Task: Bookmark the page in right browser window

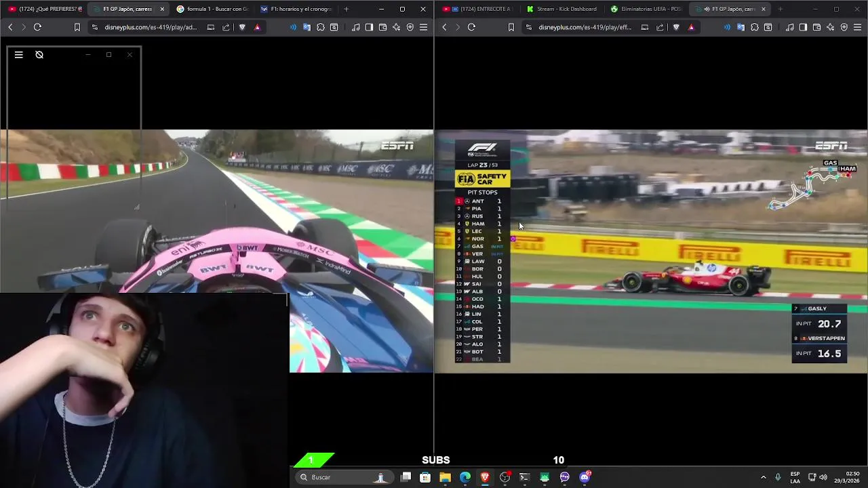Action: [511, 27]
